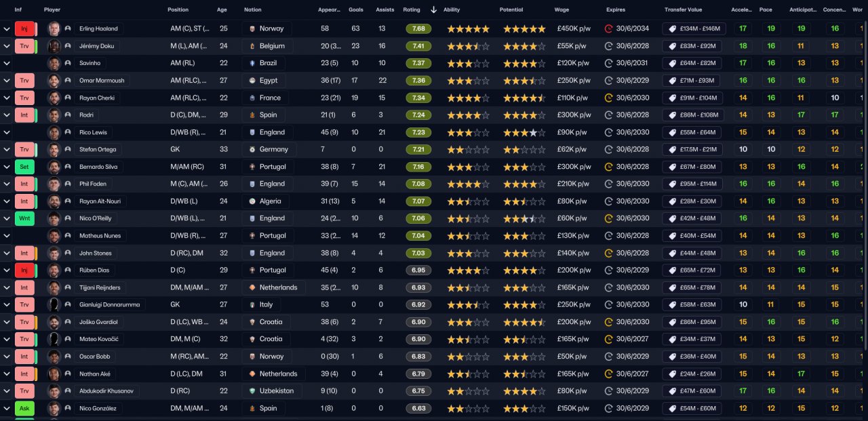Screen dimensions: 868x421
Task: Click the sort arrow next to the Rating column
Action: click(x=433, y=10)
